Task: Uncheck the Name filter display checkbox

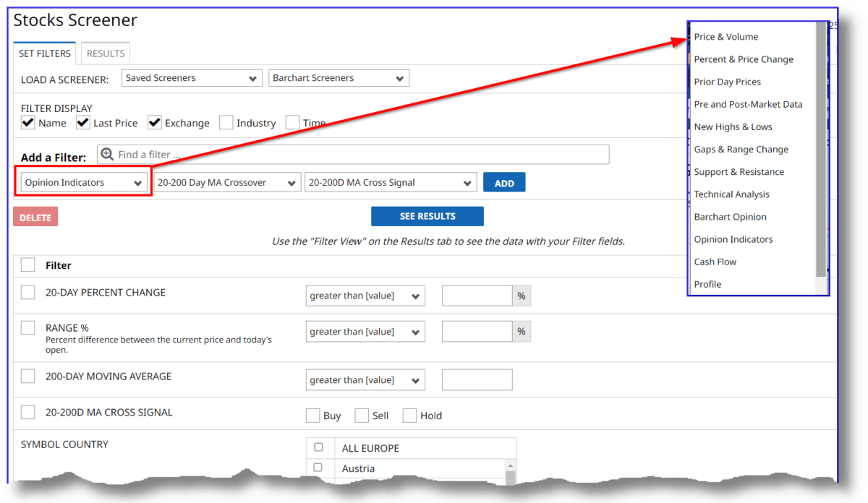Action: (x=27, y=122)
